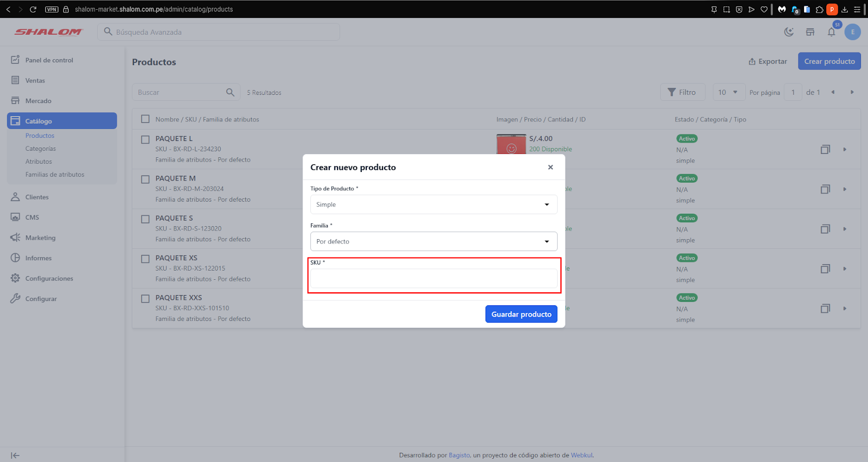Image resolution: width=868 pixels, height=462 pixels.
Task: Click the search magnifier in Buscar field
Action: click(230, 92)
